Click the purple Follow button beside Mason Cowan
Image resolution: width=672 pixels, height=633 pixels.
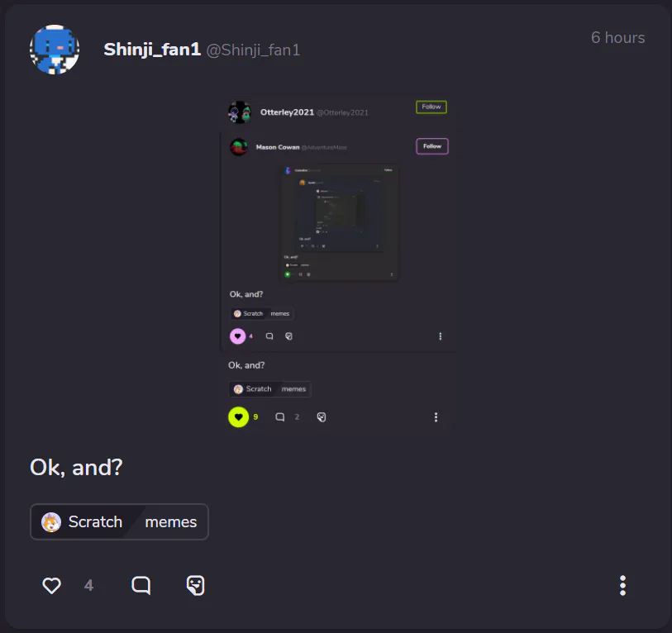432,146
